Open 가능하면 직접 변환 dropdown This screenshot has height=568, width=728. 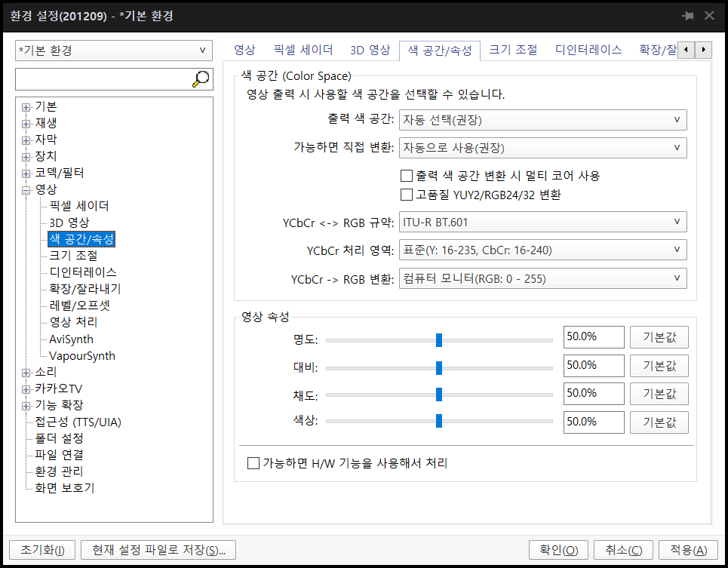(x=542, y=148)
